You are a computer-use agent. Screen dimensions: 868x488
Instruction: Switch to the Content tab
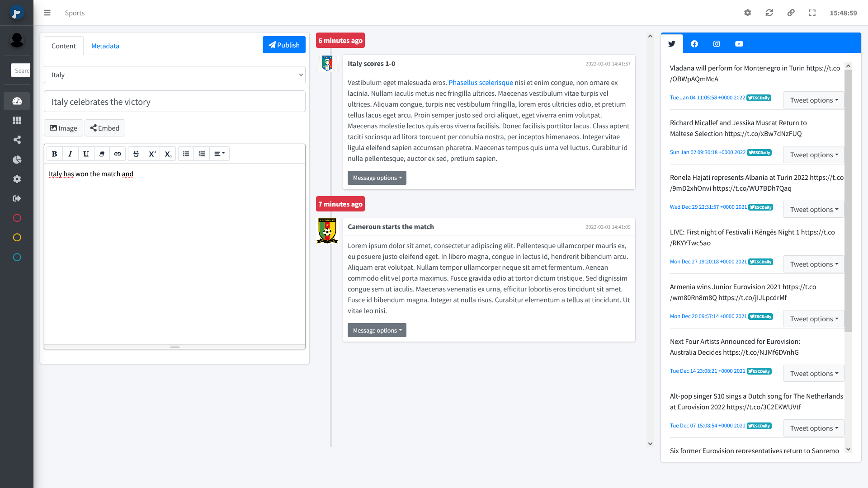[63, 45]
